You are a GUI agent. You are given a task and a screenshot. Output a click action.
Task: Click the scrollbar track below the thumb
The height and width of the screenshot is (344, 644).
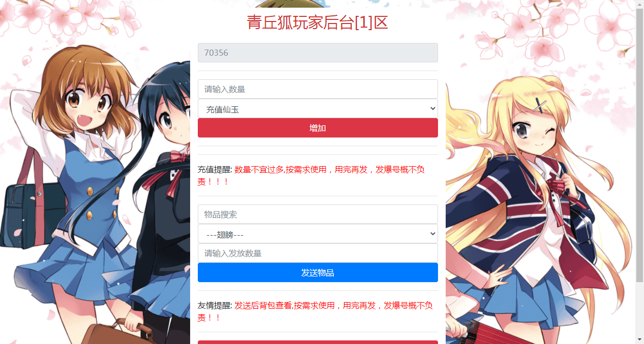[x=639, y=309]
